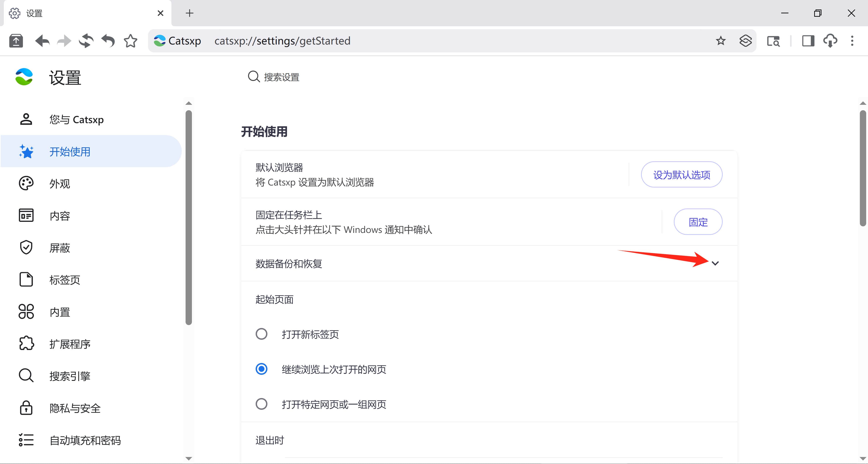This screenshot has width=868, height=464.
Task: Click the undo closed tab icon
Action: [108, 41]
